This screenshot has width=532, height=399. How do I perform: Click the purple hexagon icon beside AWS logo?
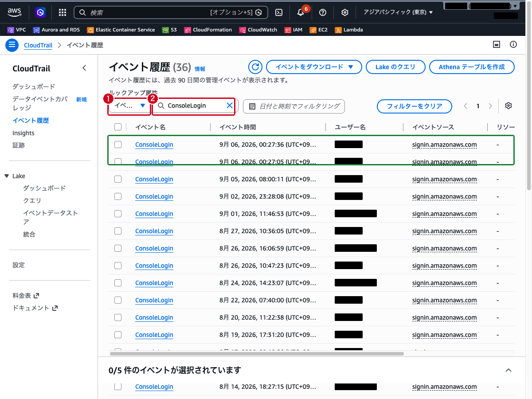[40, 12]
